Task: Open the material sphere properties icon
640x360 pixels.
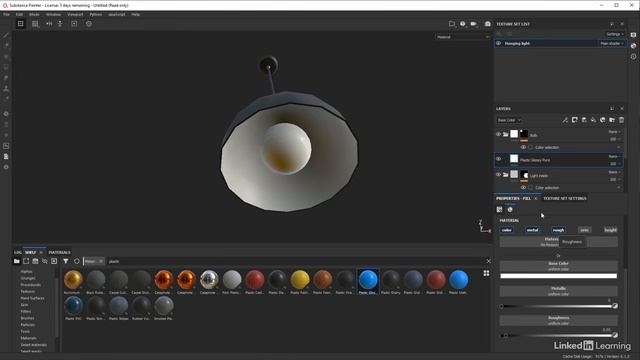Action: coord(510,209)
